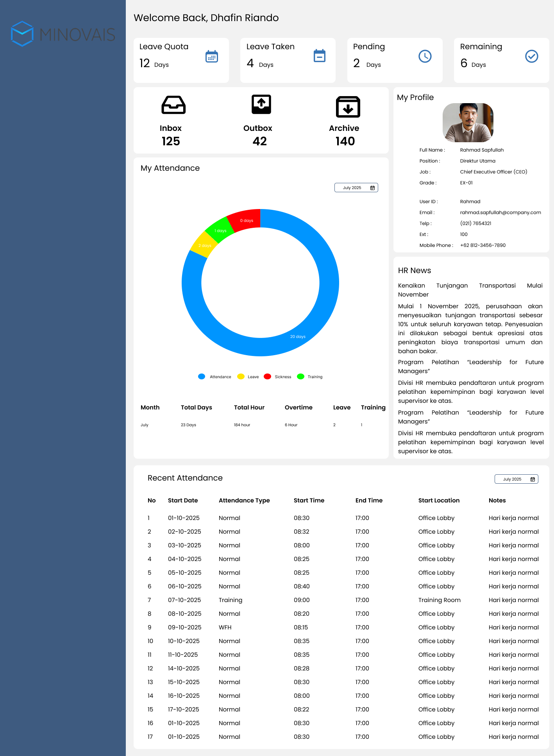Toggle Sickness series in chart legend
Viewport: 554px width, 756px height.
[x=277, y=377]
